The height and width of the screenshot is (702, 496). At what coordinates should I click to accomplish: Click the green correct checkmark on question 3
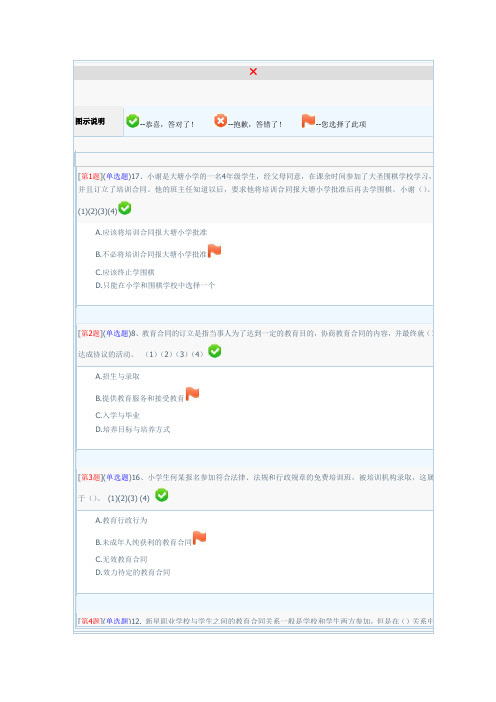[x=162, y=495]
